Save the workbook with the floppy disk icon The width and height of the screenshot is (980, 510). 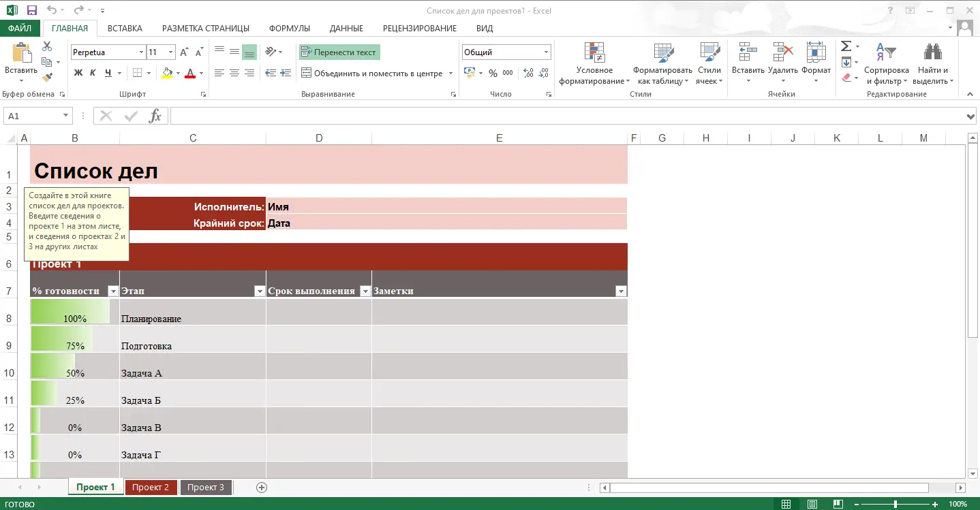(x=32, y=11)
